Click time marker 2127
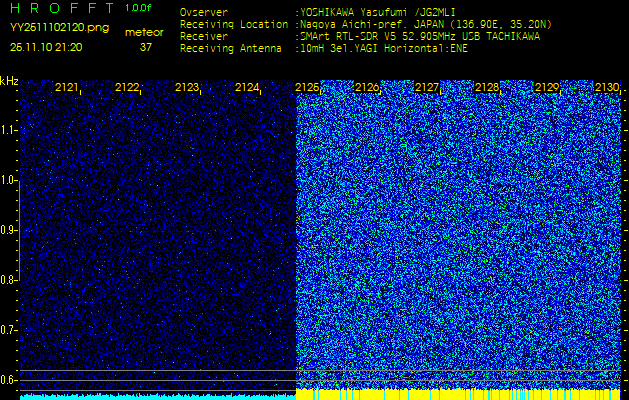The height and width of the screenshot is (400, 629). (427, 87)
